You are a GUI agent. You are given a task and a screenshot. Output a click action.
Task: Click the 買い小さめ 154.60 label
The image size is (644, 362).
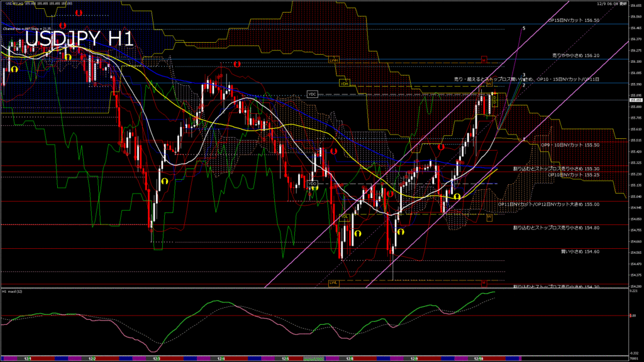point(580,251)
